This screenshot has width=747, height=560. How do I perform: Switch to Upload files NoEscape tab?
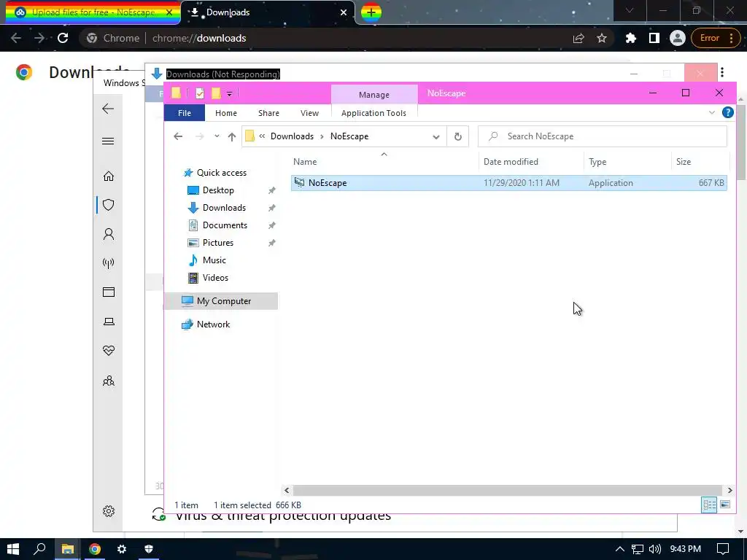pos(93,12)
